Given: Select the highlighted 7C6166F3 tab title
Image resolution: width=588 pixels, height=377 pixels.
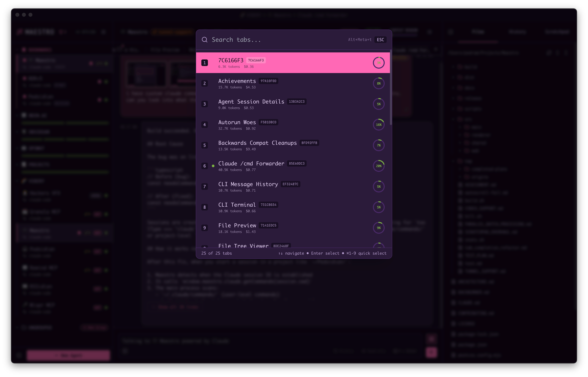Looking at the screenshot, I should point(231,60).
